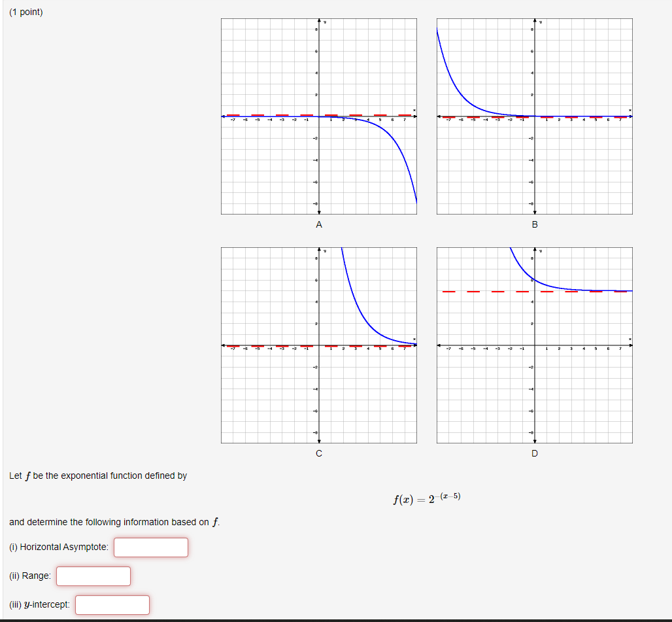Select graph C thumbnail

[x=319, y=345]
